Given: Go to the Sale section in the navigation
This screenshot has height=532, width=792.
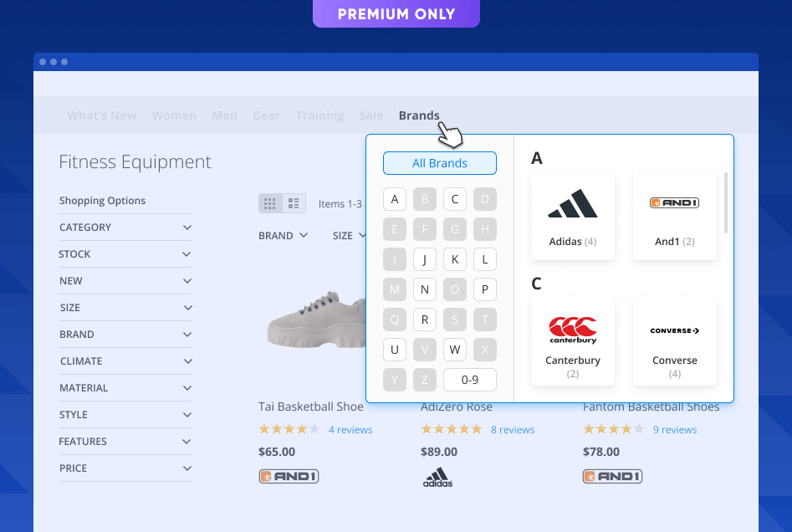Looking at the screenshot, I should point(370,115).
